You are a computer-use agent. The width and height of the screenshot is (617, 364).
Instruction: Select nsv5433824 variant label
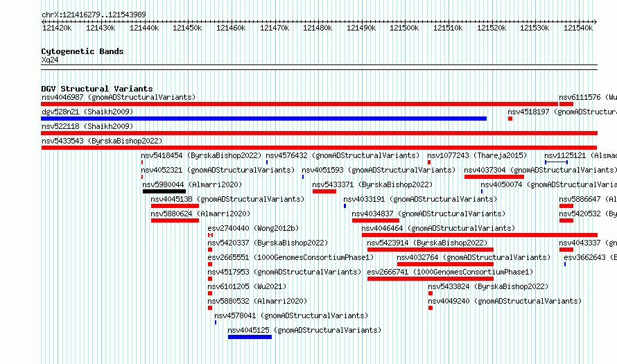[488, 286]
